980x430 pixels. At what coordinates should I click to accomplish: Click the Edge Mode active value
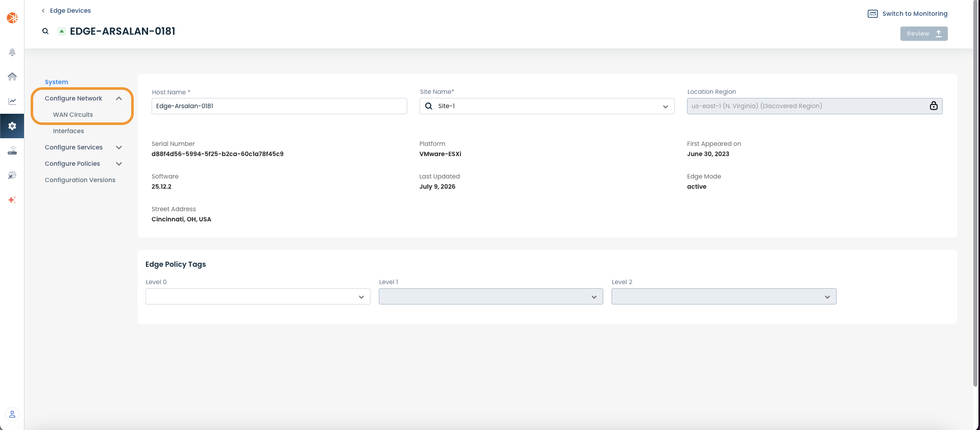pos(697,187)
